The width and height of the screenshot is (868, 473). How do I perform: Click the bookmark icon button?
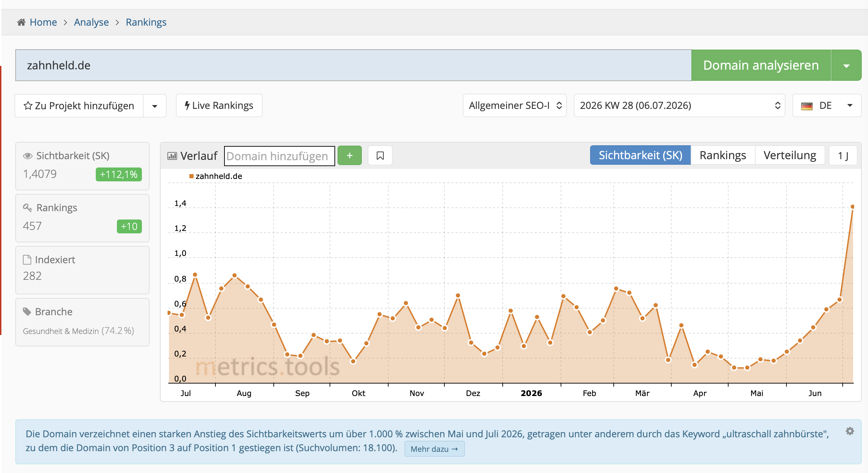point(380,155)
